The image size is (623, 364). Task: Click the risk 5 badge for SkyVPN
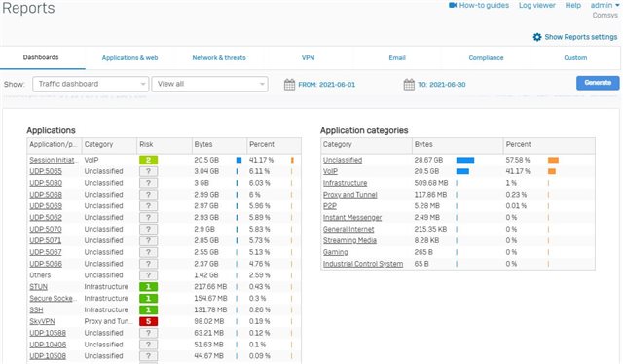[x=148, y=321]
